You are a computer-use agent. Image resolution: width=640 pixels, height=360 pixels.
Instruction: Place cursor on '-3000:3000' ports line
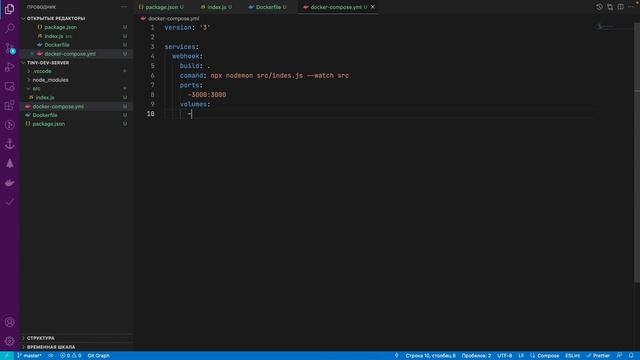coord(207,95)
